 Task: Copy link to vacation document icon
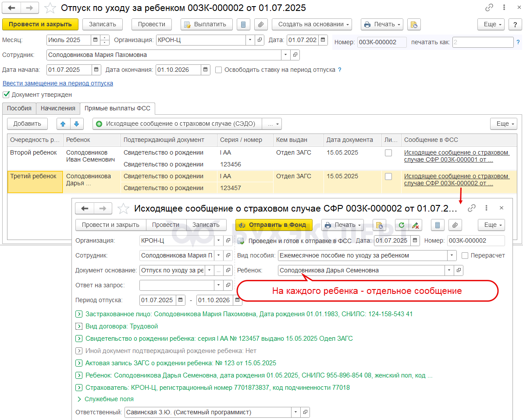489,8
